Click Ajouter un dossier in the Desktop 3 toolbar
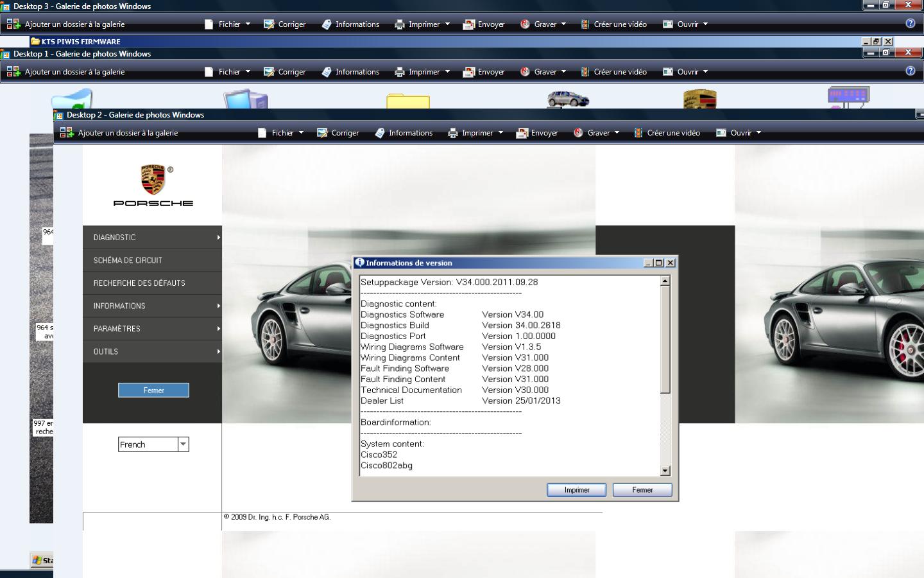Image resolution: width=924 pixels, height=578 pixels. [x=65, y=24]
